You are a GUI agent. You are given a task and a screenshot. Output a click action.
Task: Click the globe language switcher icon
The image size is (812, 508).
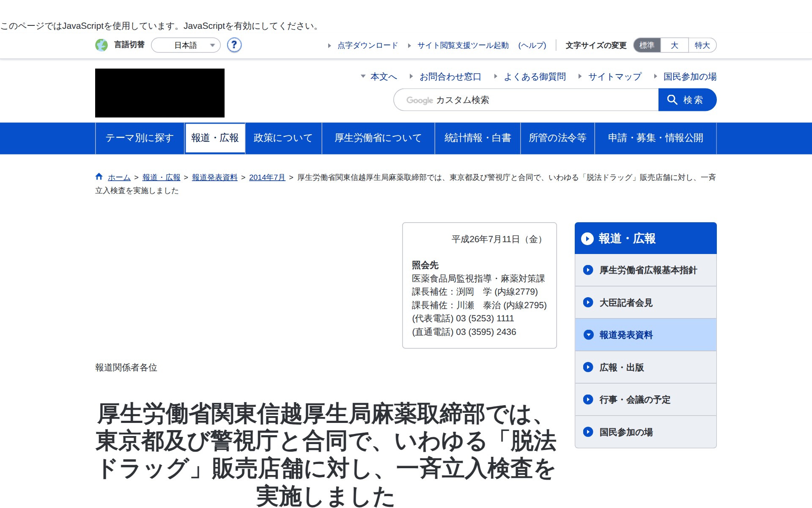[x=101, y=45]
